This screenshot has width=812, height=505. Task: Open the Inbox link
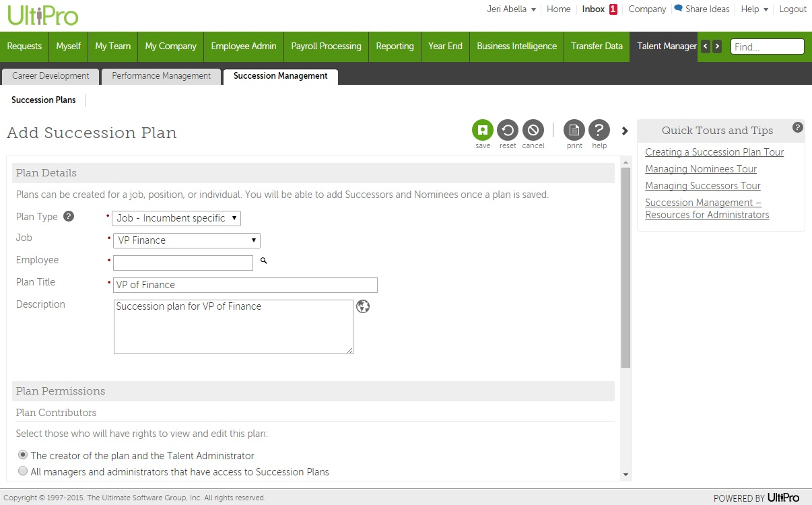point(594,9)
